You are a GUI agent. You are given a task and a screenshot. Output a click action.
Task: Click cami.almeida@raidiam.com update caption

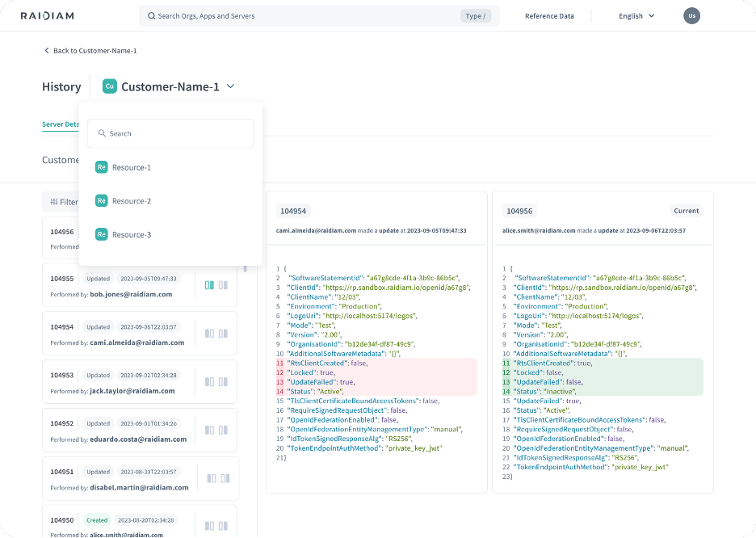point(372,230)
